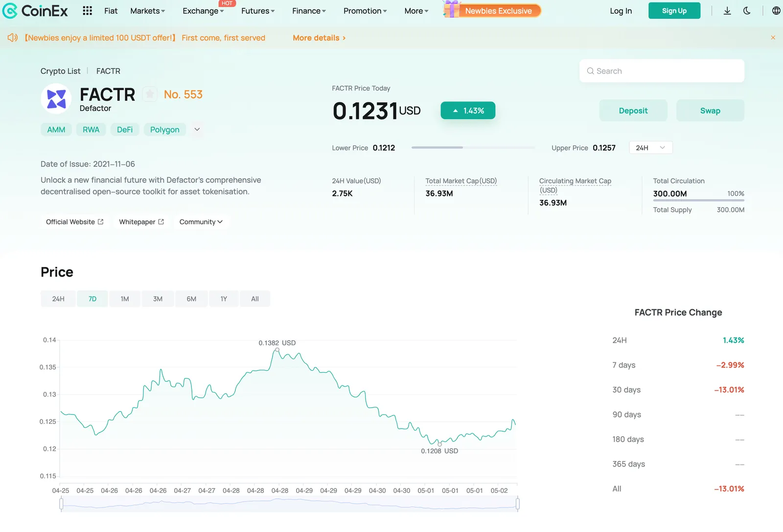Click the right chart range slider handle

[517, 504]
